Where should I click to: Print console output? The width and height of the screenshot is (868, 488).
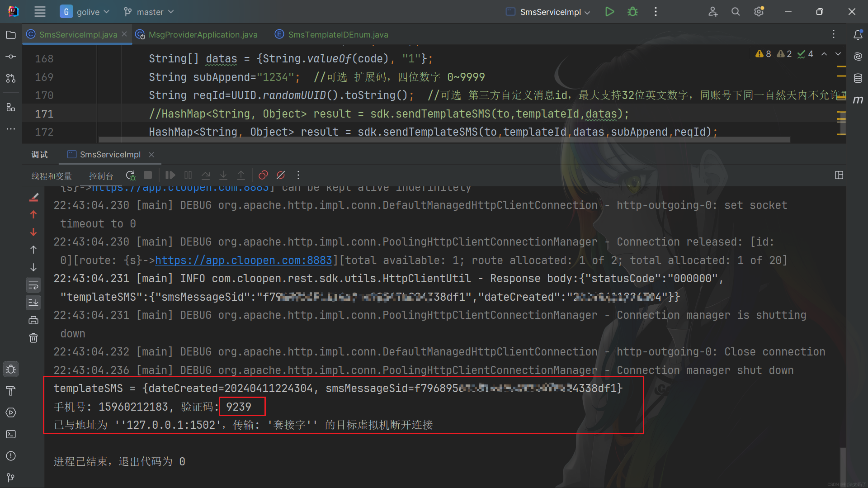point(33,320)
